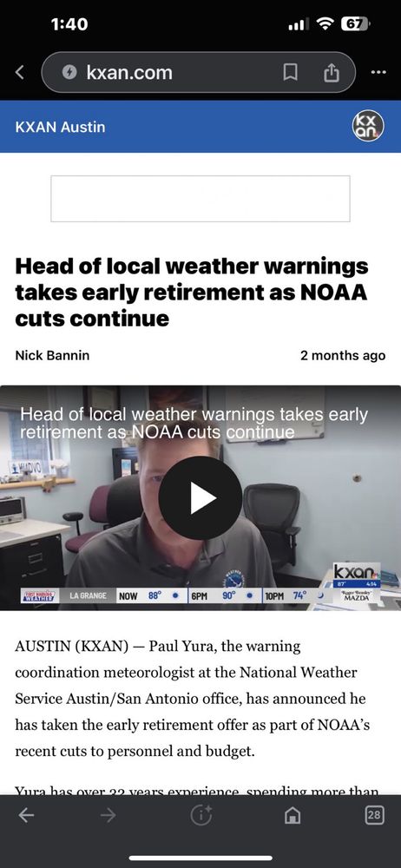This screenshot has height=868, width=401.
Task: Open the share sheet icon
Action: [x=332, y=72]
